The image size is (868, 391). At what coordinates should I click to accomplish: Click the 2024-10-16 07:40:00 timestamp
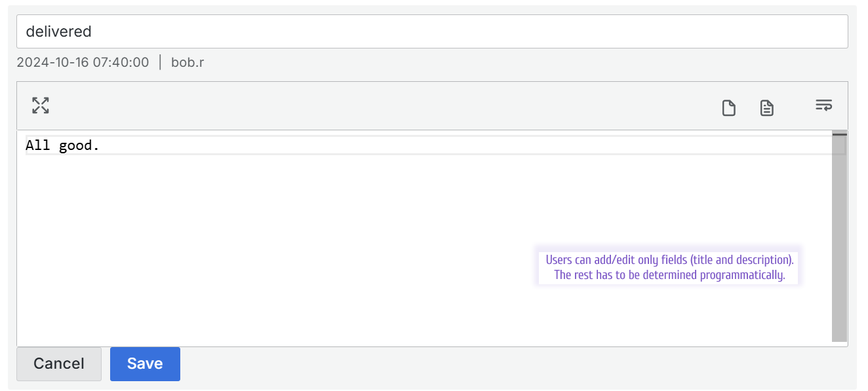[83, 63]
